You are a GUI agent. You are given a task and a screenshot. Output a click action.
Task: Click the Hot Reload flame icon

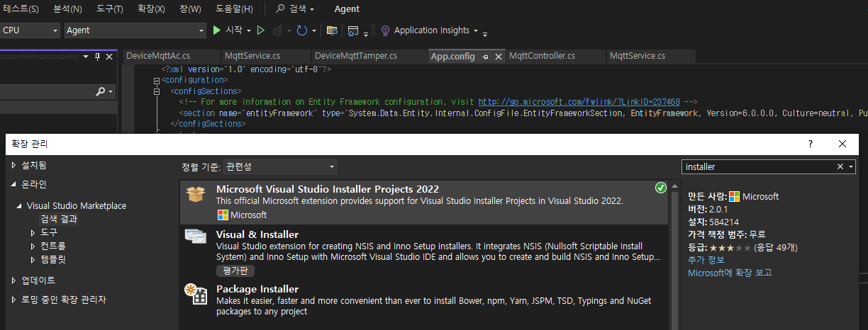coord(277,30)
